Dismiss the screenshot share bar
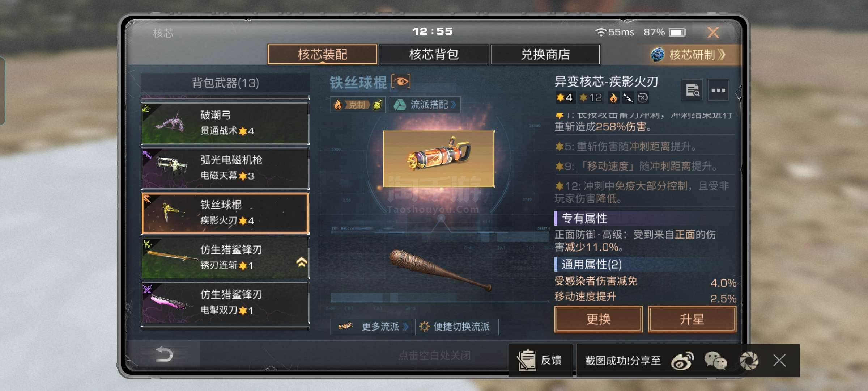Viewport: 868px width, 391px height. point(779,360)
